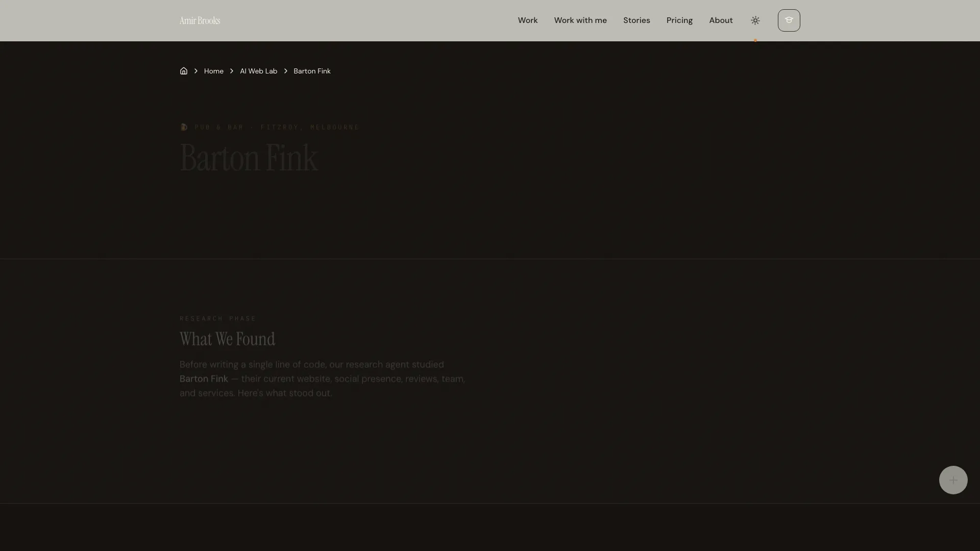
Task: Select the Stories navigation item
Action: coord(636,20)
